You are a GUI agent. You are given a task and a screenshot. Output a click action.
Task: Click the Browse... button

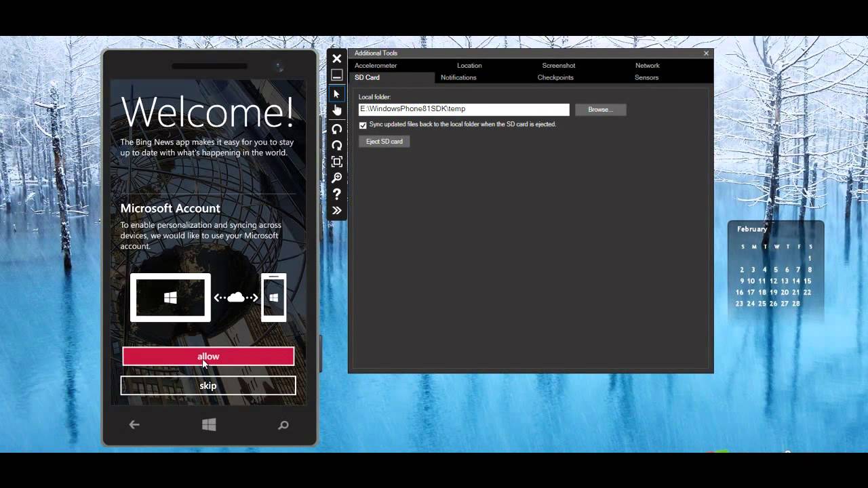[600, 109]
